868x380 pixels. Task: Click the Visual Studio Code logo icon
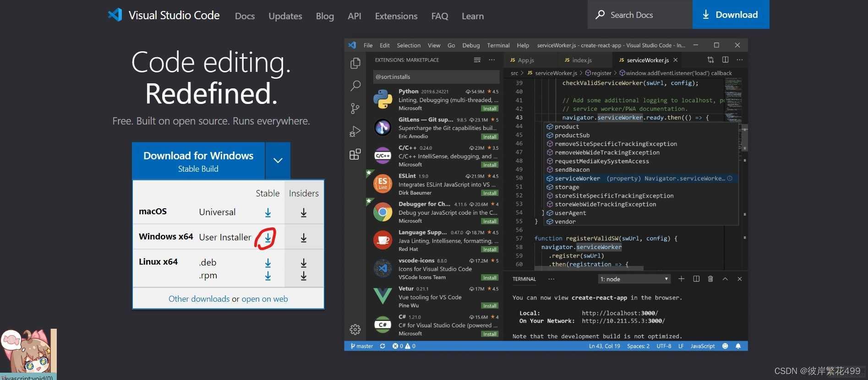click(115, 15)
